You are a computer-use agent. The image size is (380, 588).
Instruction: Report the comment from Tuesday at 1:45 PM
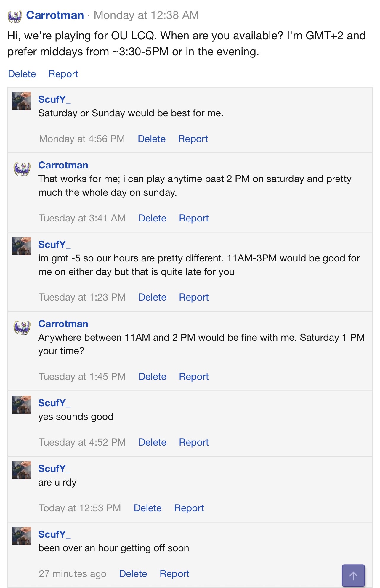click(x=194, y=377)
